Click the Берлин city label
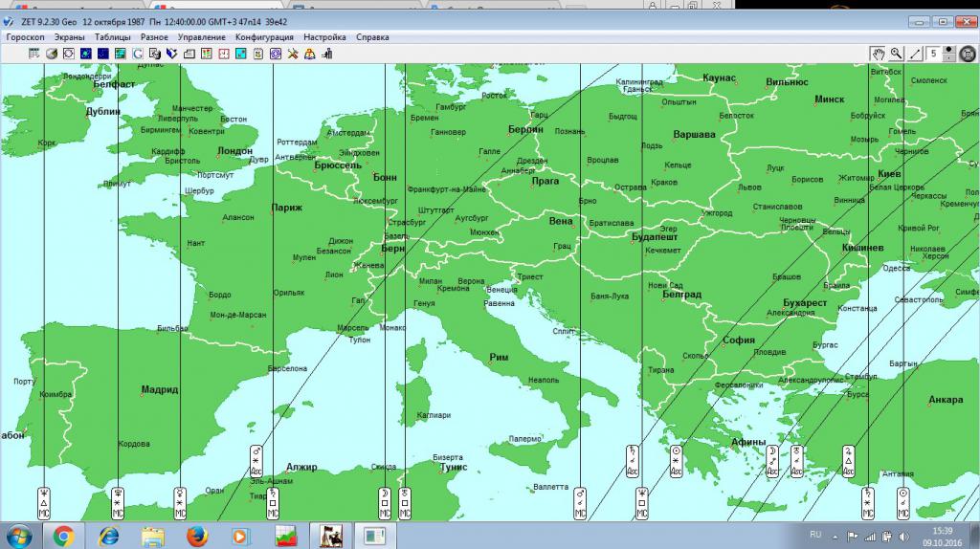This screenshot has height=549, width=980. [525, 129]
